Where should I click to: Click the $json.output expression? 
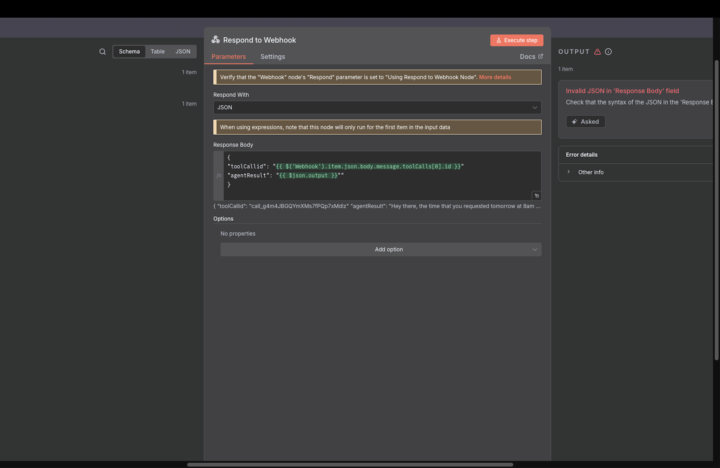tap(309, 175)
